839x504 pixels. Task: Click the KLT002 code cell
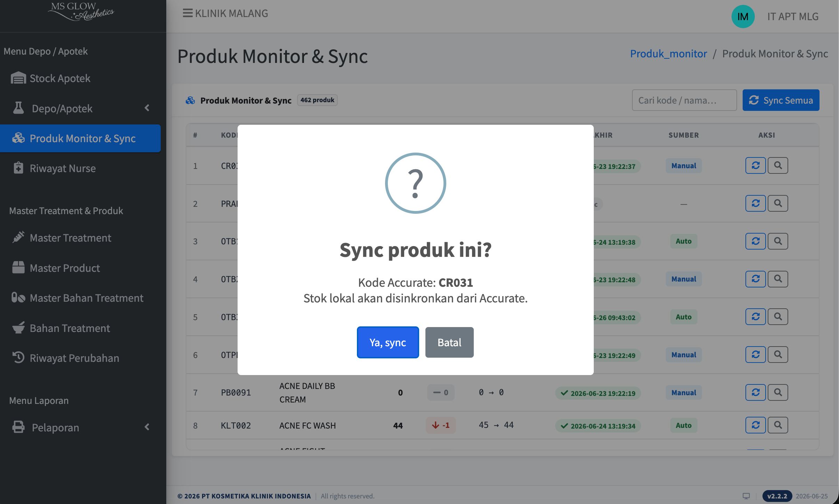point(236,425)
